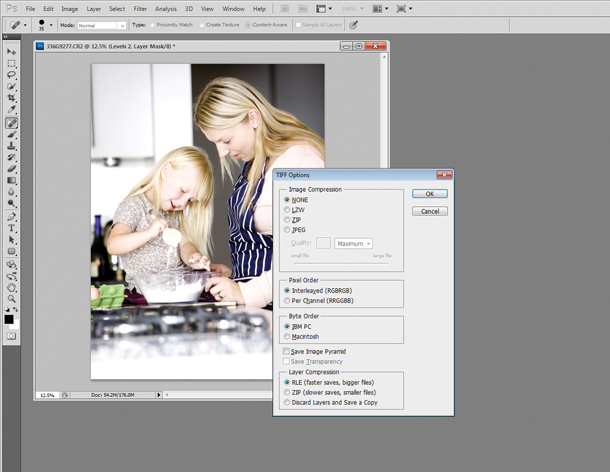This screenshot has width=610, height=472.
Task: Select the Path Selection tool
Action: (x=11, y=240)
